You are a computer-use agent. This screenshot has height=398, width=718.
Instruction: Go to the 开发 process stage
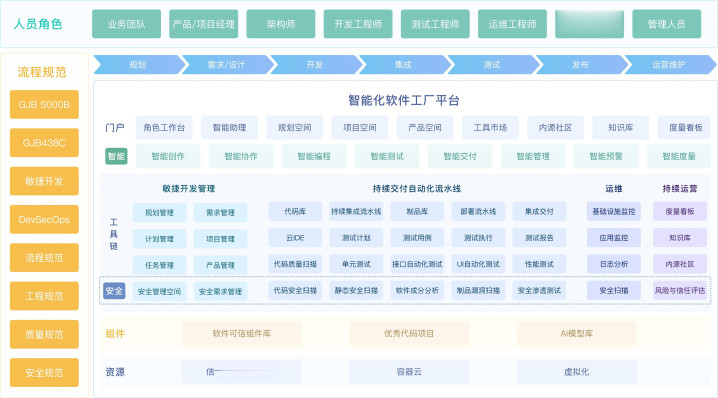[x=315, y=65]
